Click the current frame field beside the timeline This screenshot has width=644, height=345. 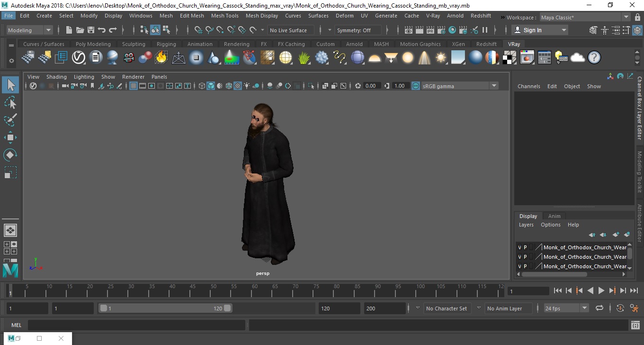[x=528, y=291]
